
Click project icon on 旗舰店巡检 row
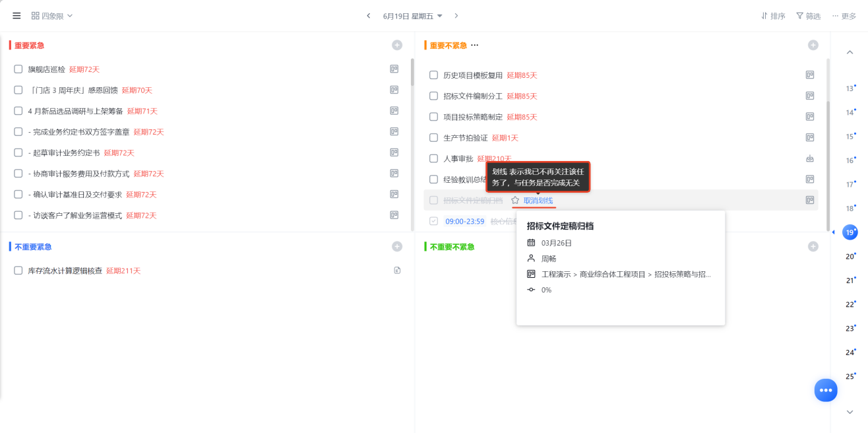[x=394, y=69]
